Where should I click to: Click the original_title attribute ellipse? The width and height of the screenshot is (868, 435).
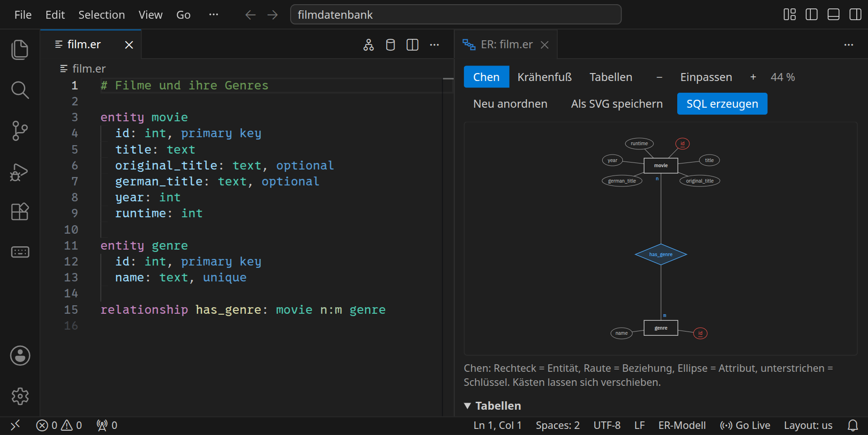point(700,181)
